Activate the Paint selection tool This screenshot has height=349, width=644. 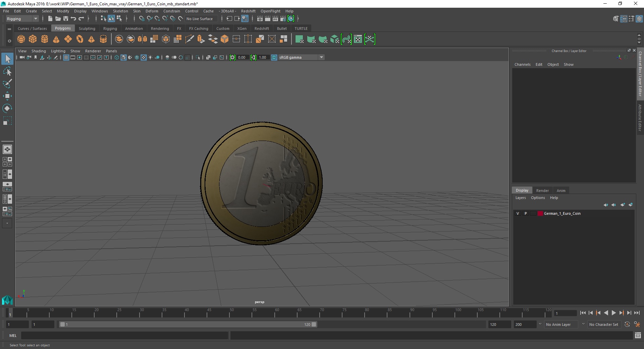click(x=7, y=84)
